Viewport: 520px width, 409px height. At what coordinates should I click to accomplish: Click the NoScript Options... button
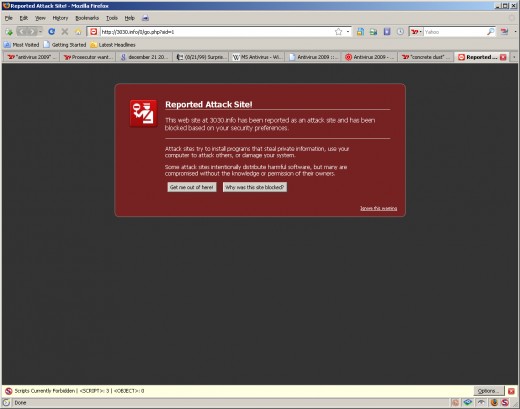[x=488, y=391]
